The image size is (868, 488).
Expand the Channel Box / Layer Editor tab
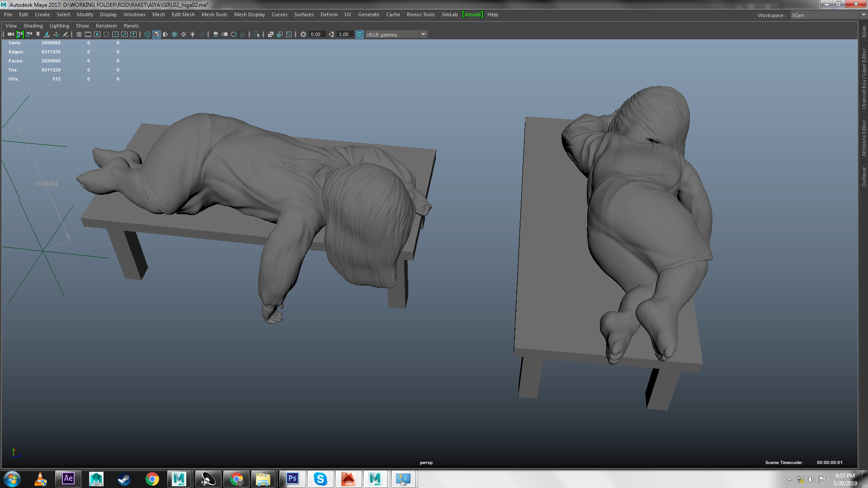[x=863, y=79]
